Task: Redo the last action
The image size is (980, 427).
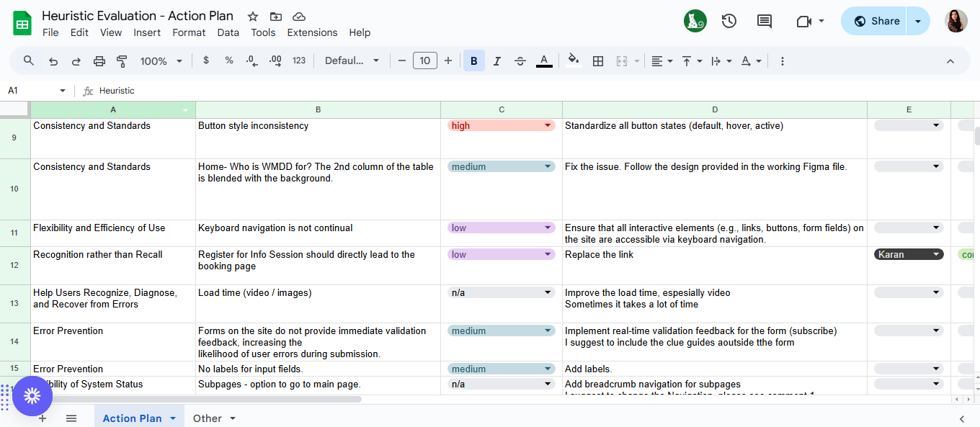Action: [x=76, y=61]
